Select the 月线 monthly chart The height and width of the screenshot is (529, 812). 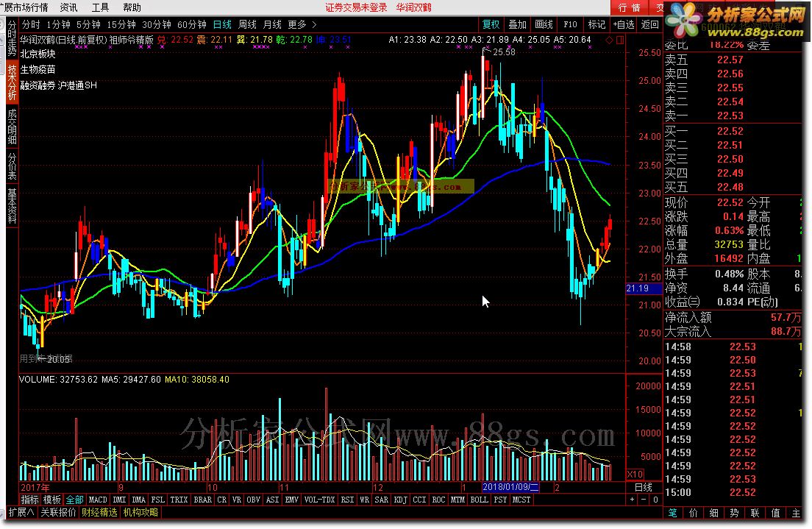pyautogui.click(x=272, y=24)
